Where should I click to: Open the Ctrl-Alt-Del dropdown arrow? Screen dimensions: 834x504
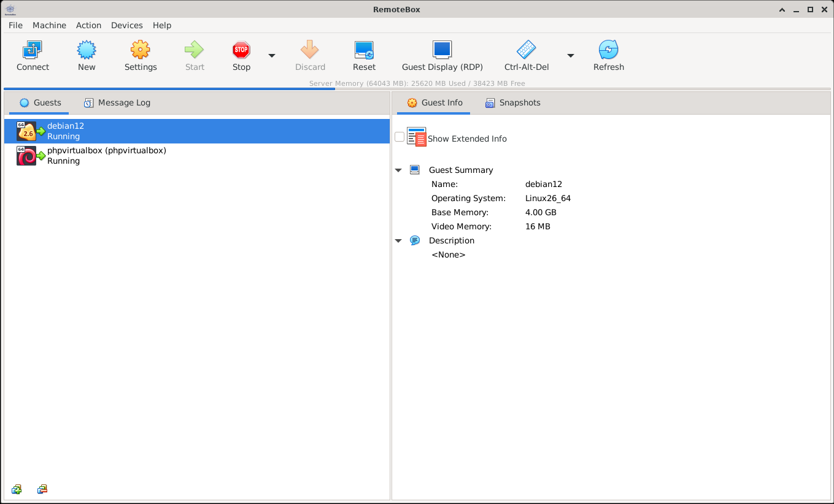pos(570,55)
